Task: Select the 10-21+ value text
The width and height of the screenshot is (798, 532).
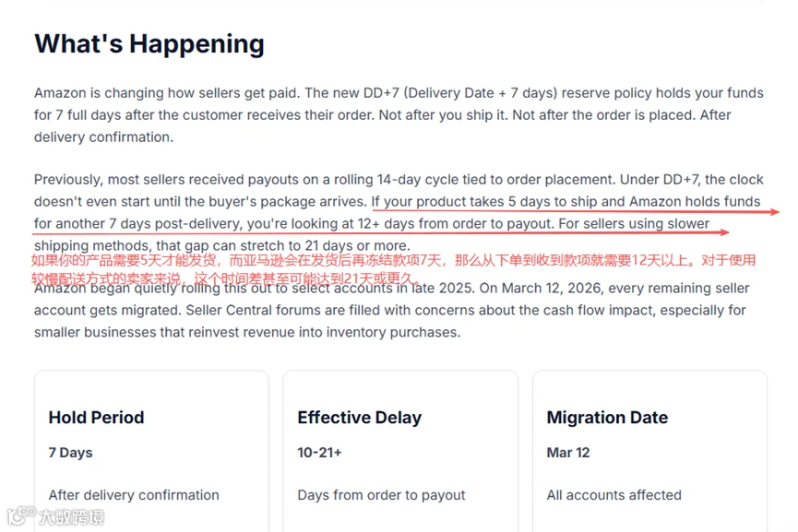Action: pos(319,452)
